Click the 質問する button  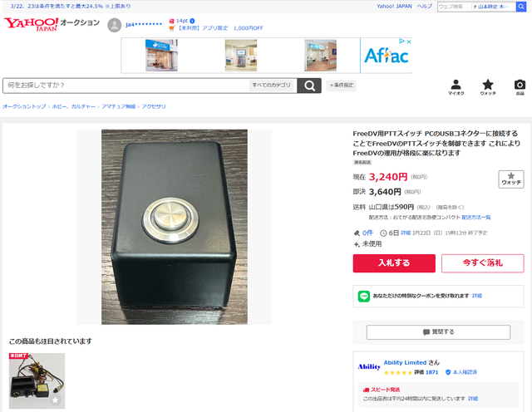pyautogui.click(x=438, y=332)
